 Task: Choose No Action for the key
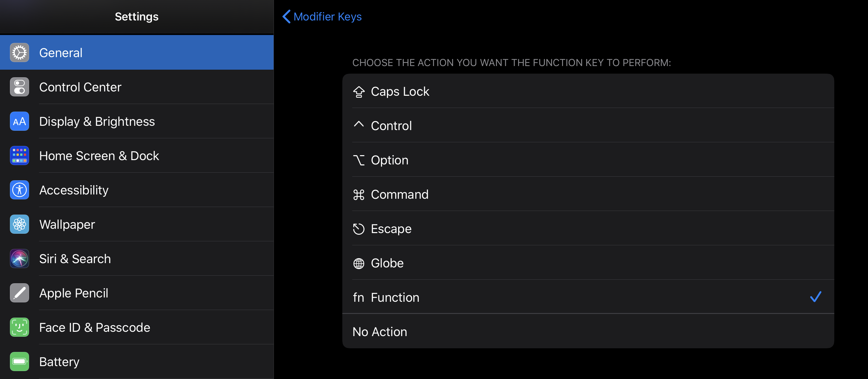(379, 332)
